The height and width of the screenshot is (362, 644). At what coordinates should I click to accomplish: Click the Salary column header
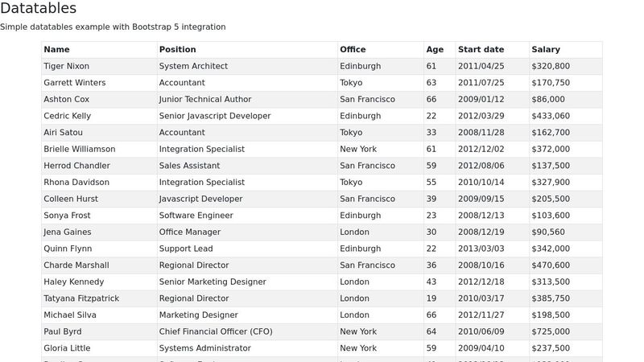pyautogui.click(x=566, y=50)
